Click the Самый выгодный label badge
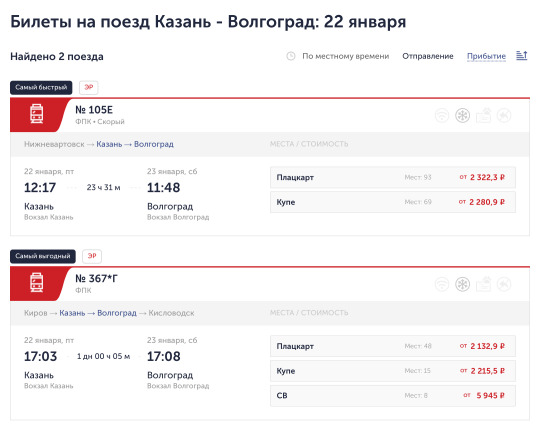540x429 pixels. pos(43,256)
